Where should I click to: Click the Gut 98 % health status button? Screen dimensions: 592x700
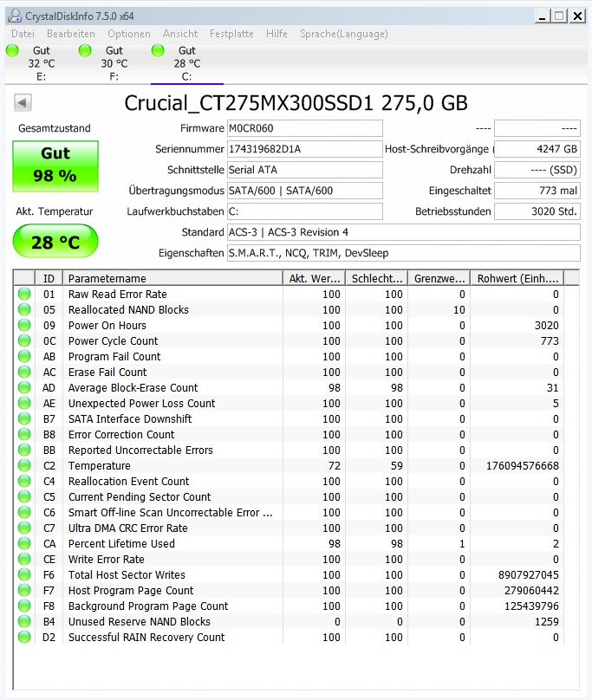point(55,166)
